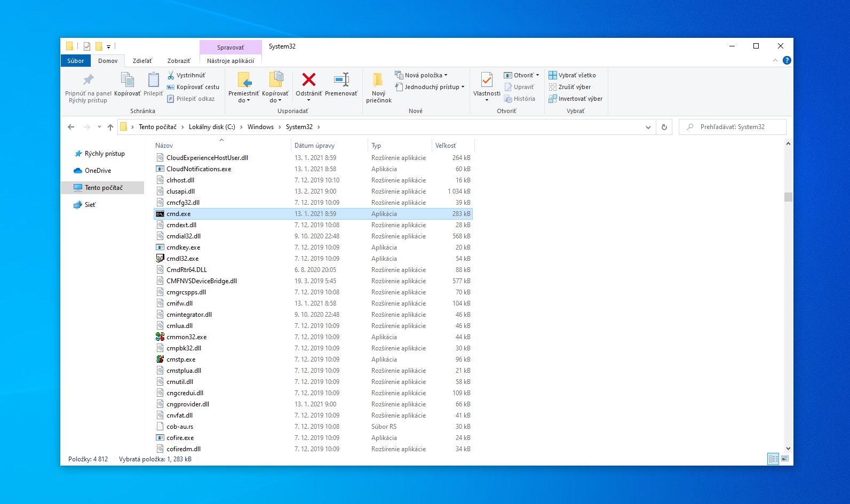Create new folder (Nový priečinok)
This screenshot has width=850, height=504.
[x=379, y=88]
